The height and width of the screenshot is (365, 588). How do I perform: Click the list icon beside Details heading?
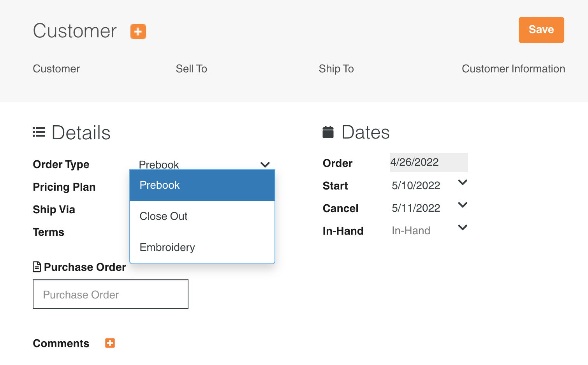click(x=39, y=132)
